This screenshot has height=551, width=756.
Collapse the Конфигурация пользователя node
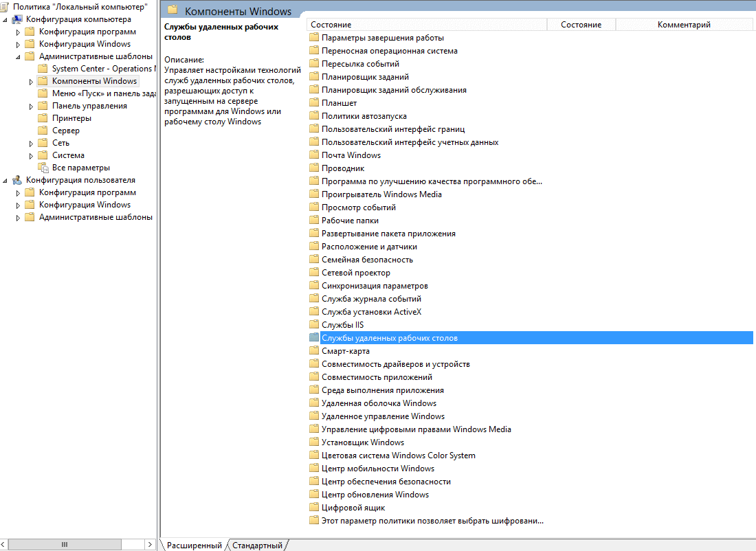[x=5, y=181]
